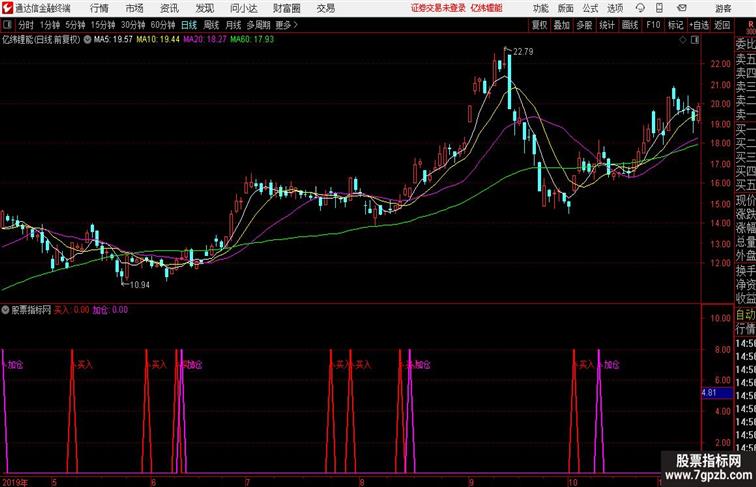756x487 pixels.
Task: Toggle the sidebar panel icon left of 分时
Action: (7, 25)
